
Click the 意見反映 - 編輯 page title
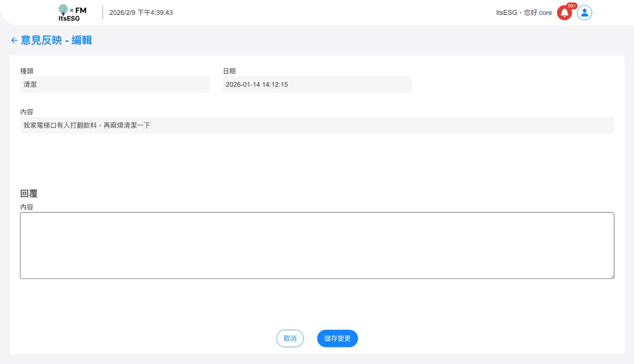coord(56,40)
